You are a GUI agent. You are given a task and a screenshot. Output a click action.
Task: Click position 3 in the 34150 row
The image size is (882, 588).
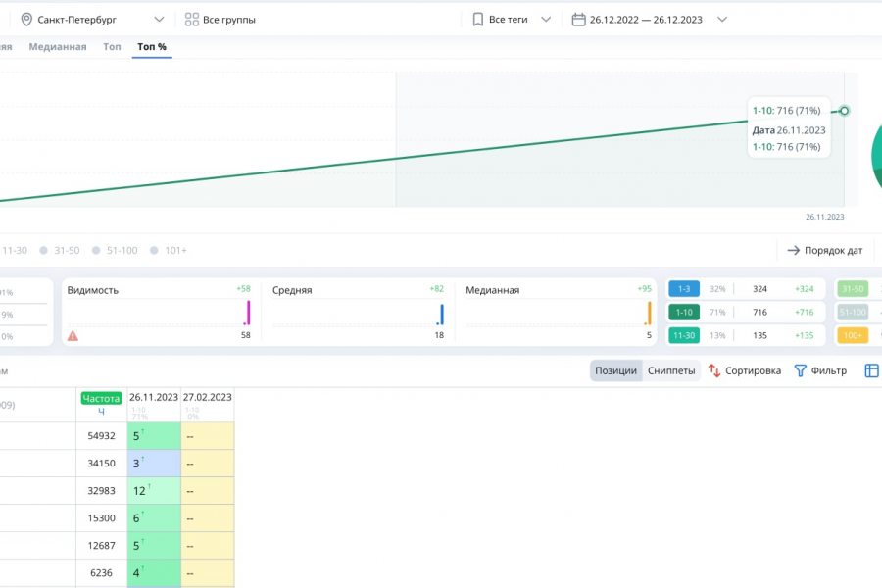click(154, 464)
